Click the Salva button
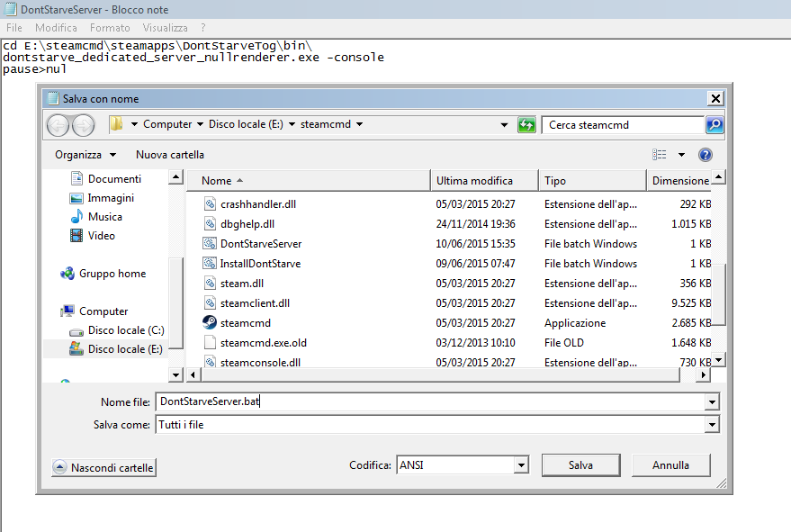 (x=580, y=464)
